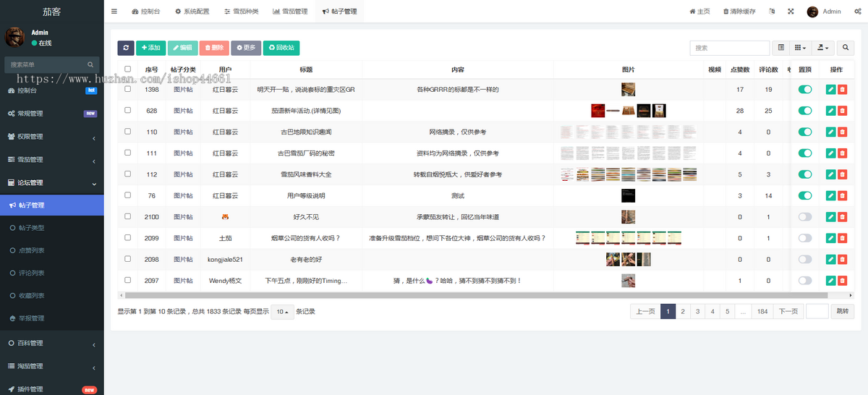Turn off pinned toggle for row 1398
868x395 pixels.
pyautogui.click(x=805, y=90)
